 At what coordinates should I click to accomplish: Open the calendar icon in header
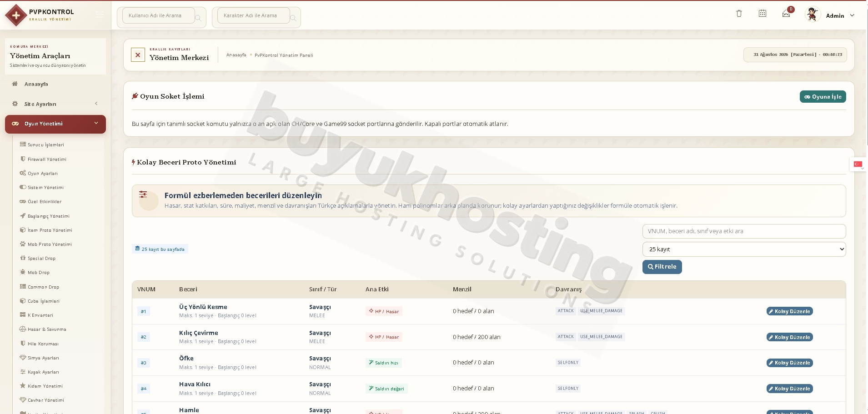(763, 14)
